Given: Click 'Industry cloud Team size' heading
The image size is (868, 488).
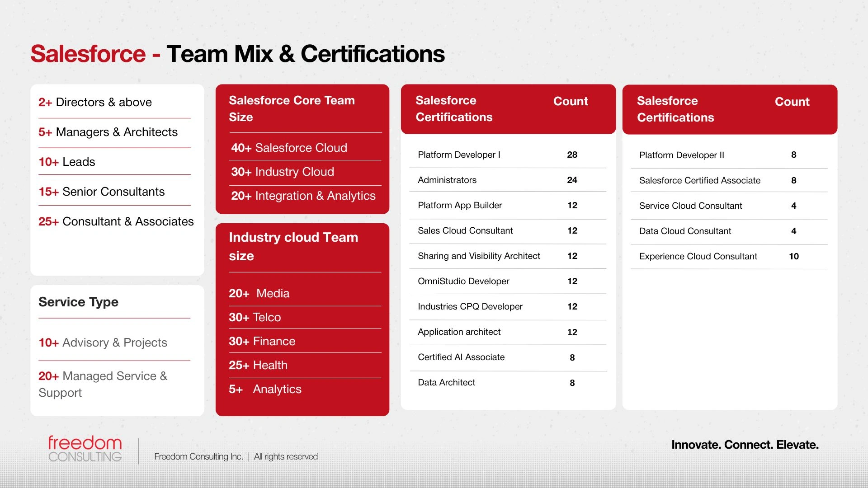Looking at the screenshot, I should 293,246.
